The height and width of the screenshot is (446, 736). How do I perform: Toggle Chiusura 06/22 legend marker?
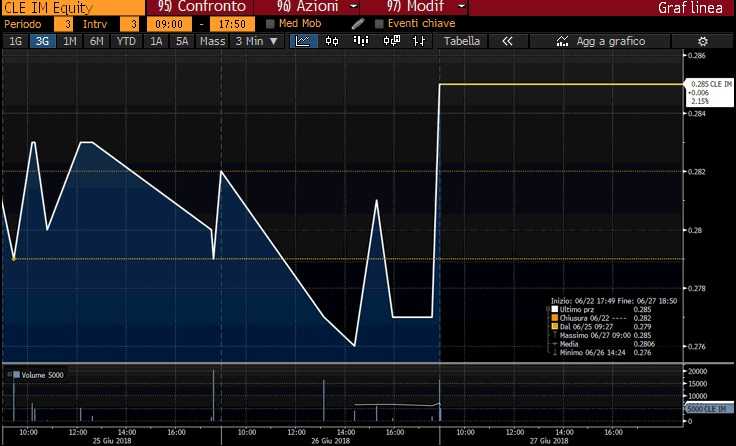[x=555, y=318]
